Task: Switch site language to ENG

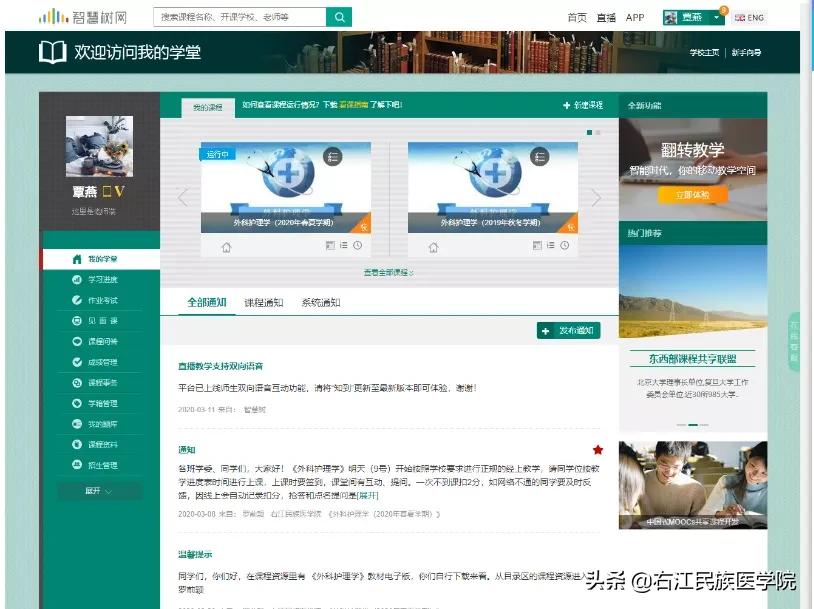Action: [748, 17]
